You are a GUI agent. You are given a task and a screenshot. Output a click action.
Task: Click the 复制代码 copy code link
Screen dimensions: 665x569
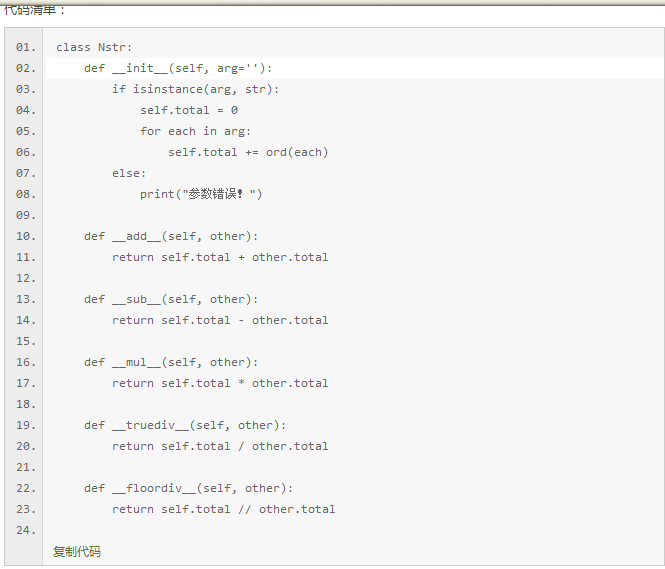click(77, 552)
